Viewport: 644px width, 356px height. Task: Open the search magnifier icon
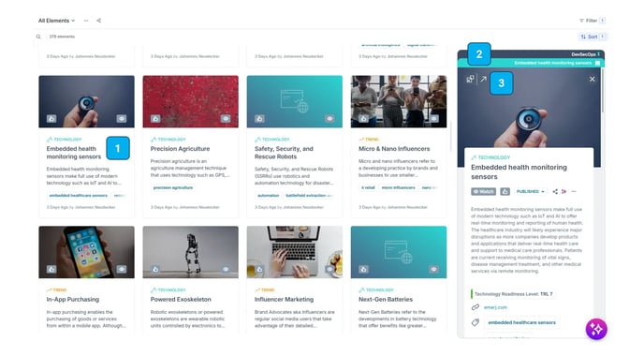38,37
